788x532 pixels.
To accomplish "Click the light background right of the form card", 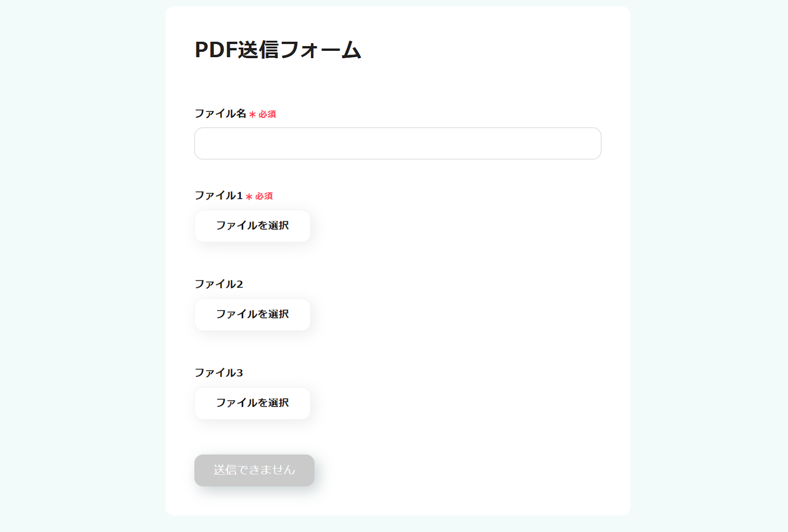I will coord(709,266).
